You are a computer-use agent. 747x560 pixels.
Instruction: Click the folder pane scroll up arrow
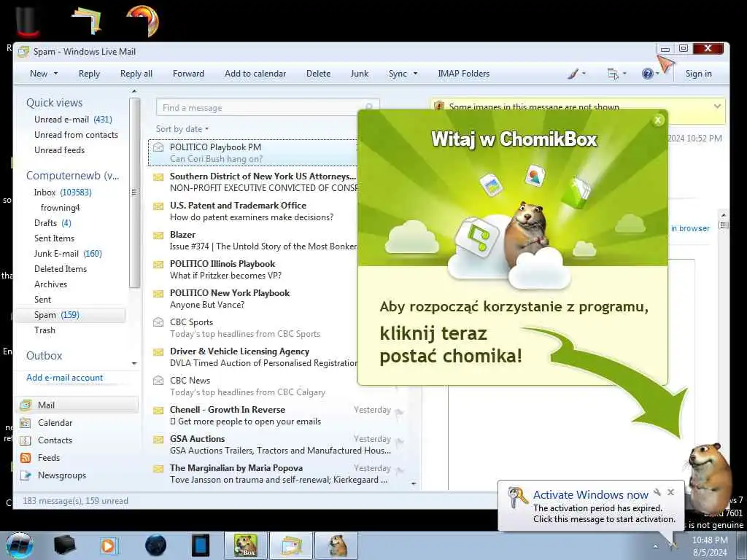point(134,91)
